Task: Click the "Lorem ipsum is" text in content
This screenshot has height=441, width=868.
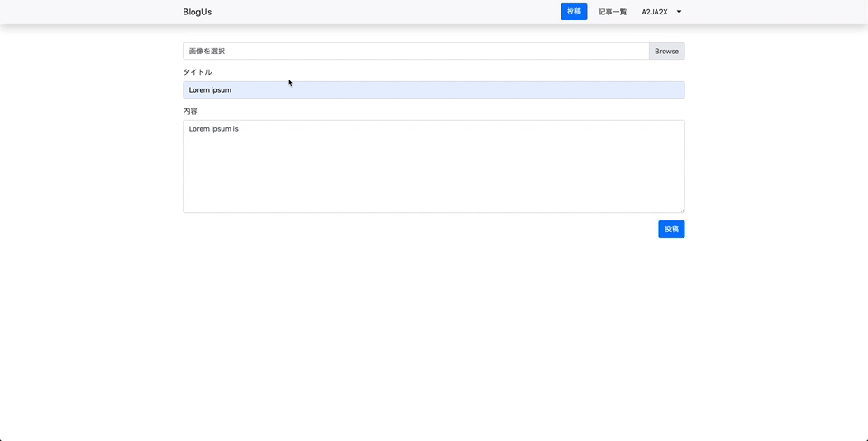Action: [213, 129]
